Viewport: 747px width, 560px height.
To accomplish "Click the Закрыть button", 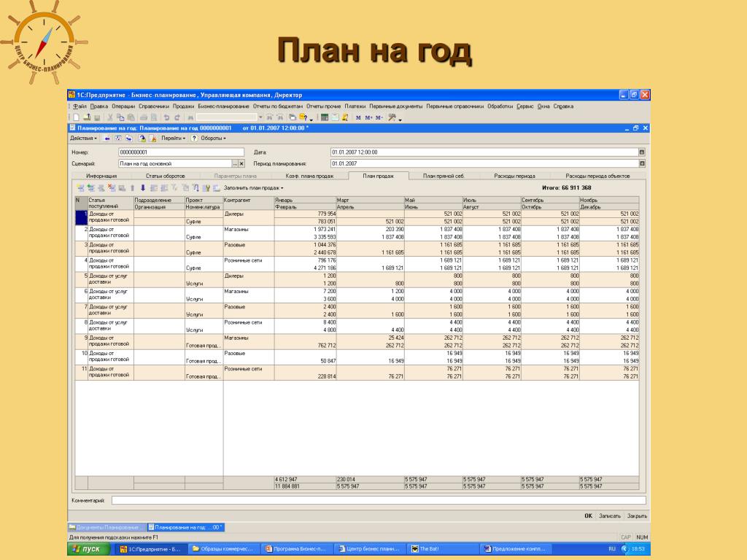I will click(637, 516).
